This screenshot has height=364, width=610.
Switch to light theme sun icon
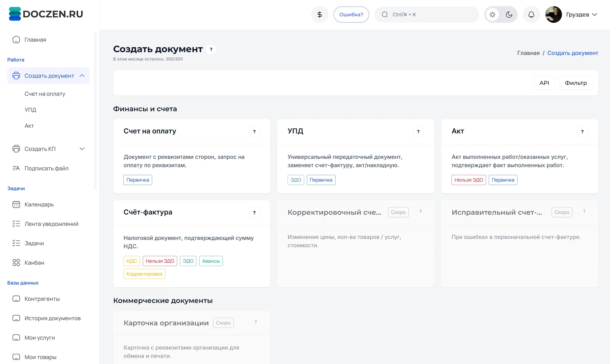coord(492,14)
